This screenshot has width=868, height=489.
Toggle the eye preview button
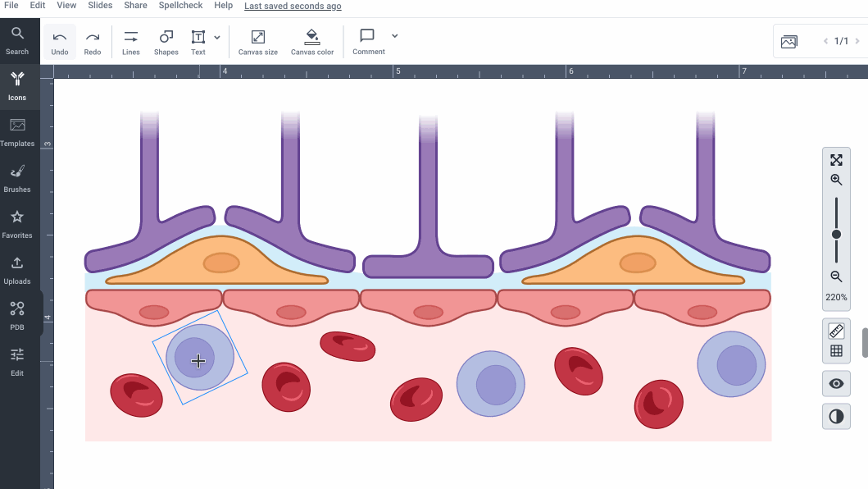[836, 383]
